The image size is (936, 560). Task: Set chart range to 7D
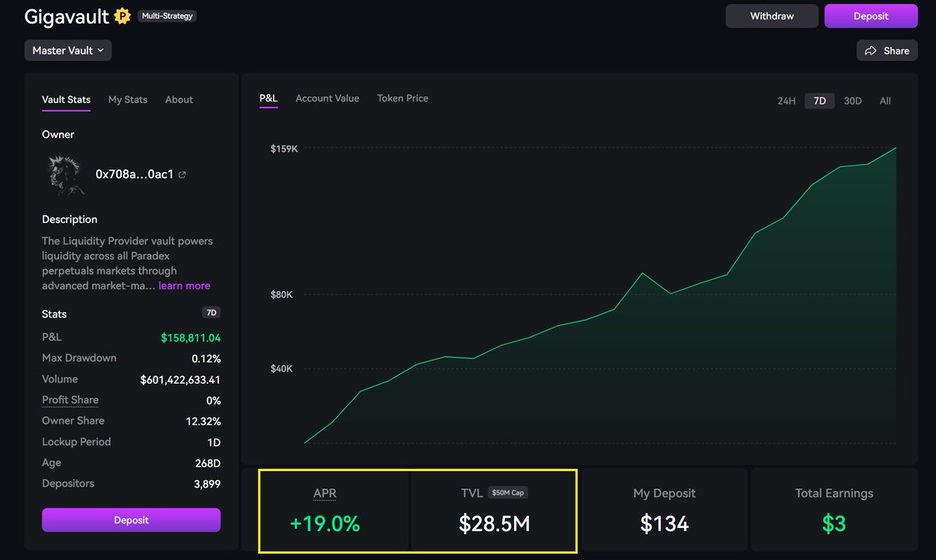pos(820,101)
